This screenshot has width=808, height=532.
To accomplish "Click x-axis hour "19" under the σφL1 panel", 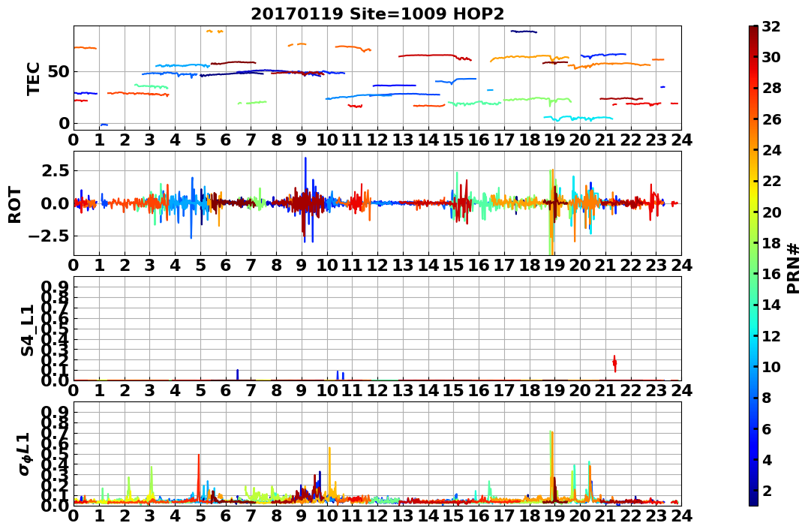I will point(554,515).
